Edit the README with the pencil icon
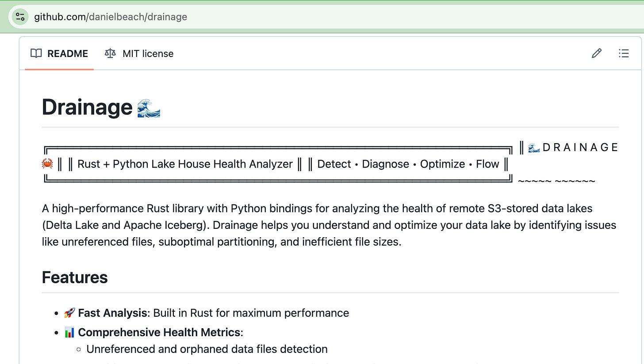Viewport: 644px width, 364px height. point(597,53)
